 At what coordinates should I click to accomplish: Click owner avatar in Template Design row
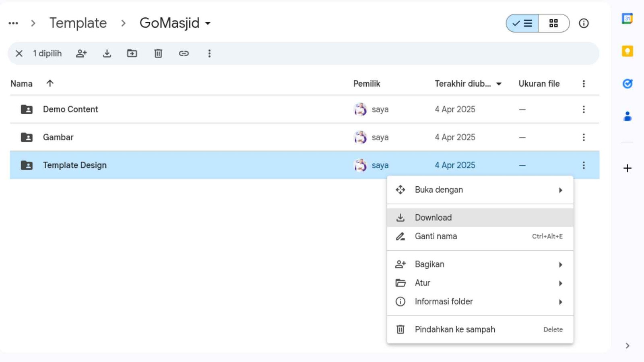[360, 165]
